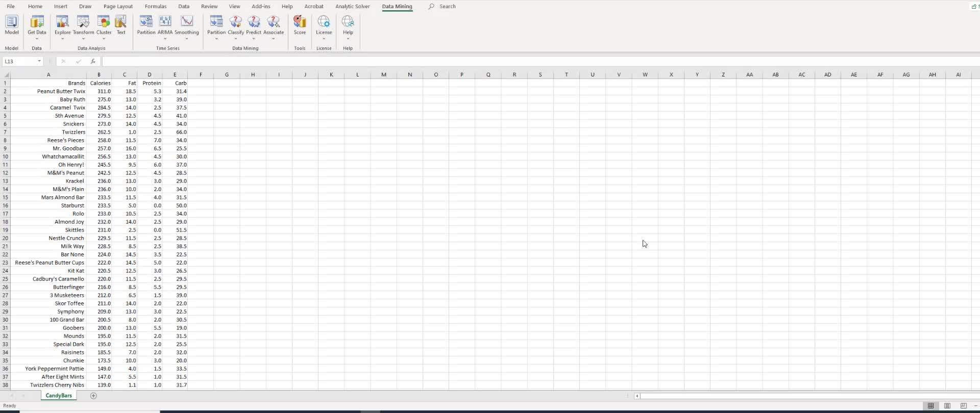
Task: Select the 'York Peppermint Pattie' cell
Action: (48, 369)
